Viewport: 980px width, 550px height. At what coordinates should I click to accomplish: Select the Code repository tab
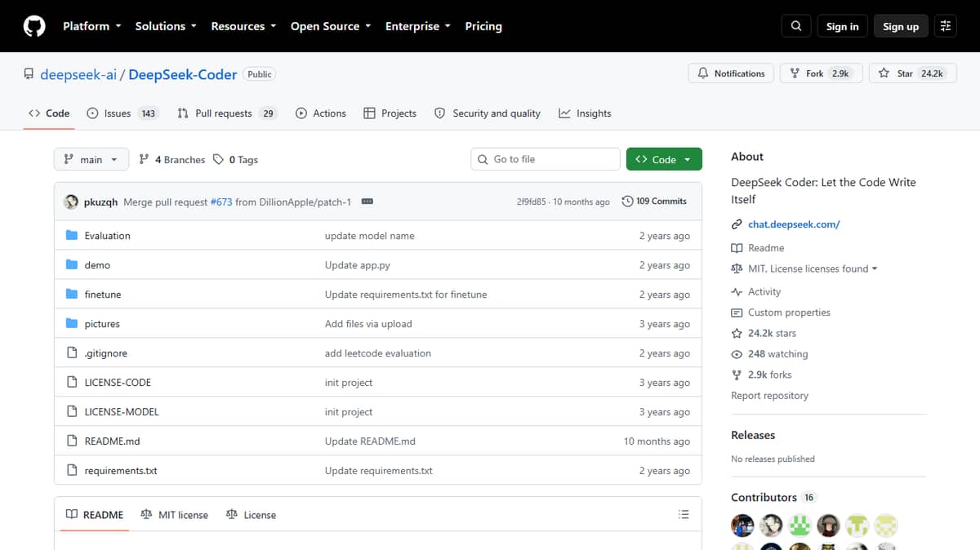49,113
